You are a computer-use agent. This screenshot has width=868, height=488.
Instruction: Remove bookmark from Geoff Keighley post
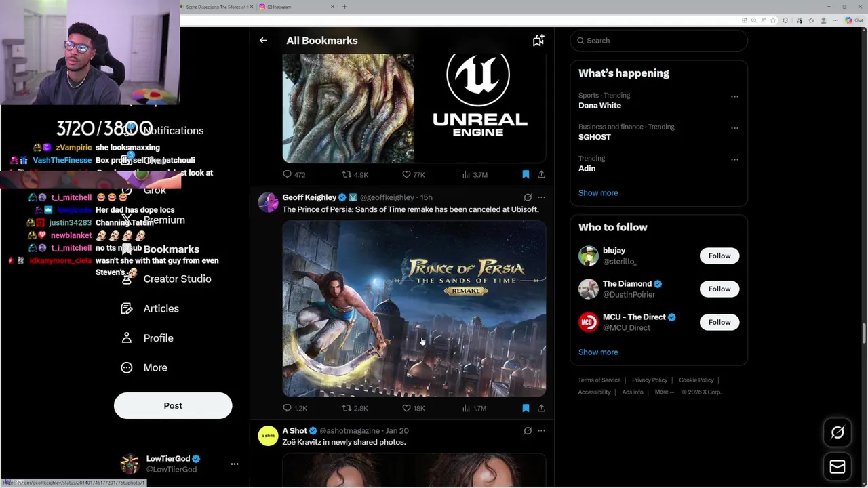526,408
